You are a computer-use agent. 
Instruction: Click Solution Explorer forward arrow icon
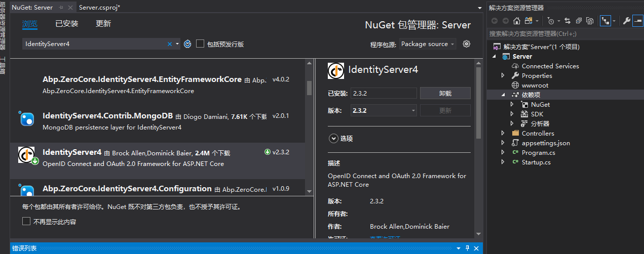(505, 21)
